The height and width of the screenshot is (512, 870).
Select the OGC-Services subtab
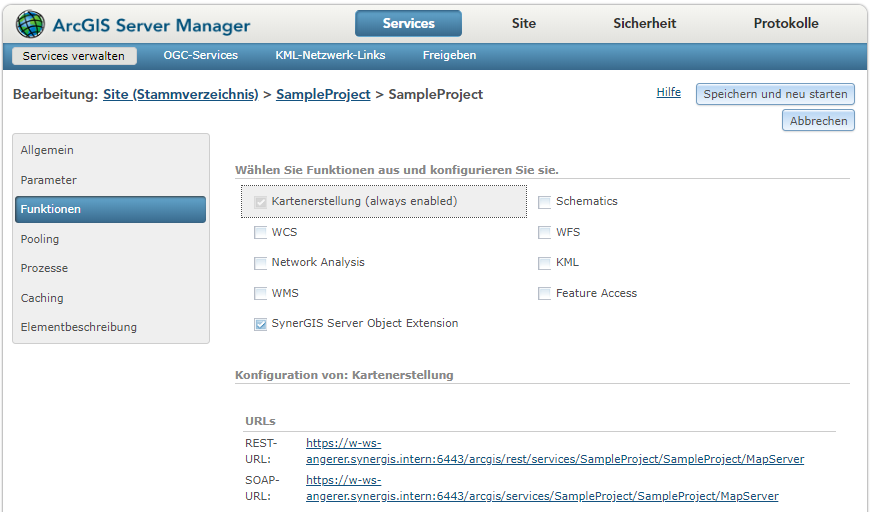coord(200,55)
